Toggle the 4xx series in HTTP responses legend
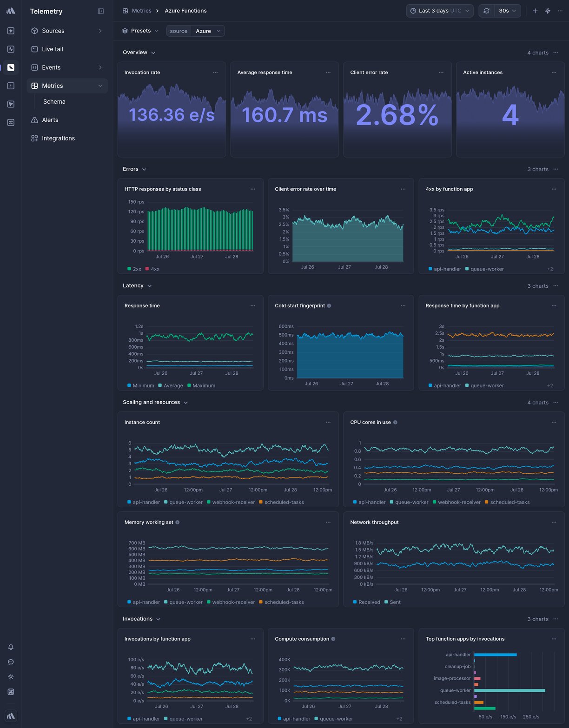 coord(152,269)
